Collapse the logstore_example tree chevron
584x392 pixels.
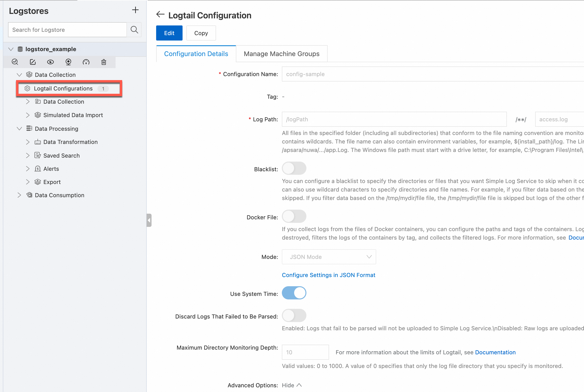point(11,49)
